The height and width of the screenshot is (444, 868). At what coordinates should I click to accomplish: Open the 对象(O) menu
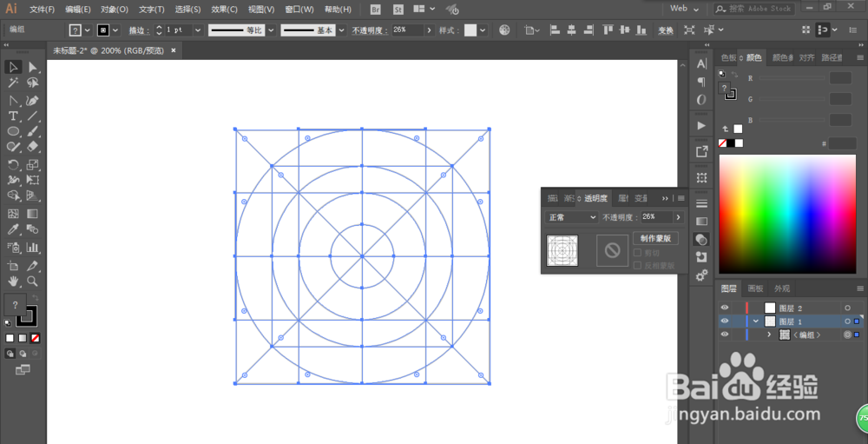115,10
